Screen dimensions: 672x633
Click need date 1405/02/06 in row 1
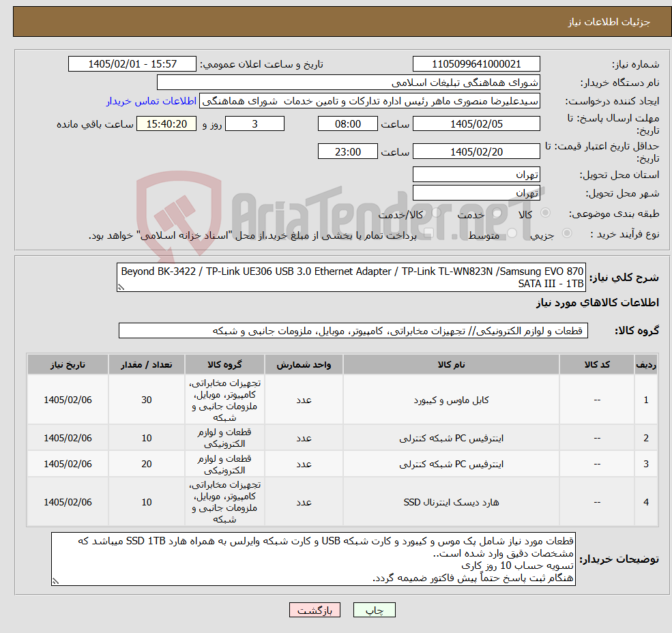tap(68, 400)
